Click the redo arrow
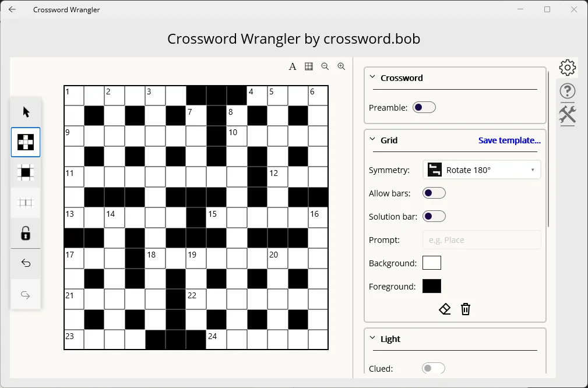Viewport: 588px width, 388px height. [x=26, y=295]
